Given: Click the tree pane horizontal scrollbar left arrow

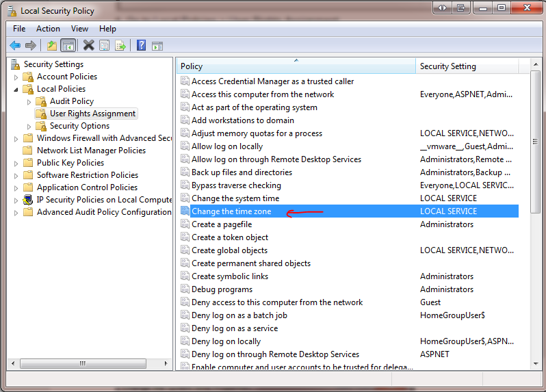Looking at the screenshot, I should (x=13, y=363).
